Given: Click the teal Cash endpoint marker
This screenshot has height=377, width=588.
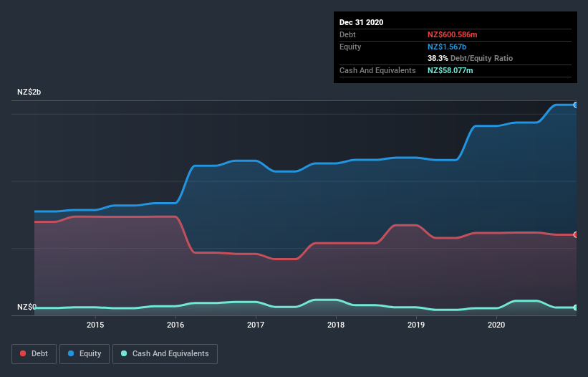Looking at the screenshot, I should tap(576, 307).
